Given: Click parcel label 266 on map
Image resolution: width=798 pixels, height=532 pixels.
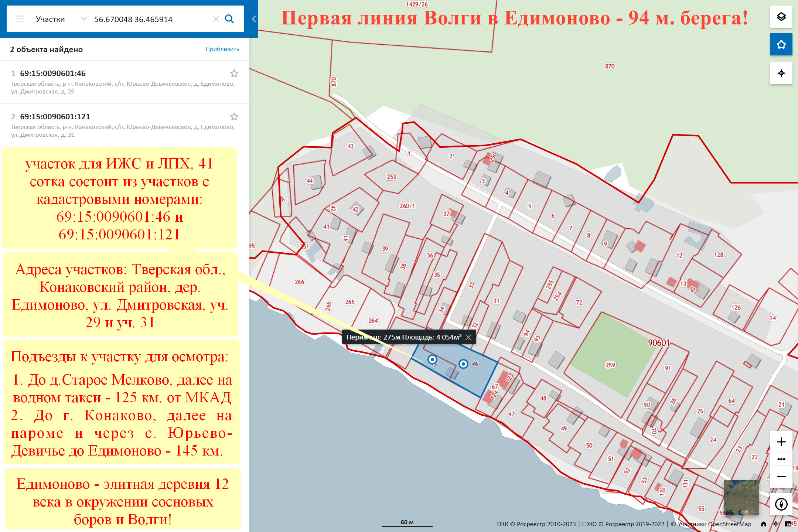Looking at the screenshot, I should pyautogui.click(x=299, y=282).
